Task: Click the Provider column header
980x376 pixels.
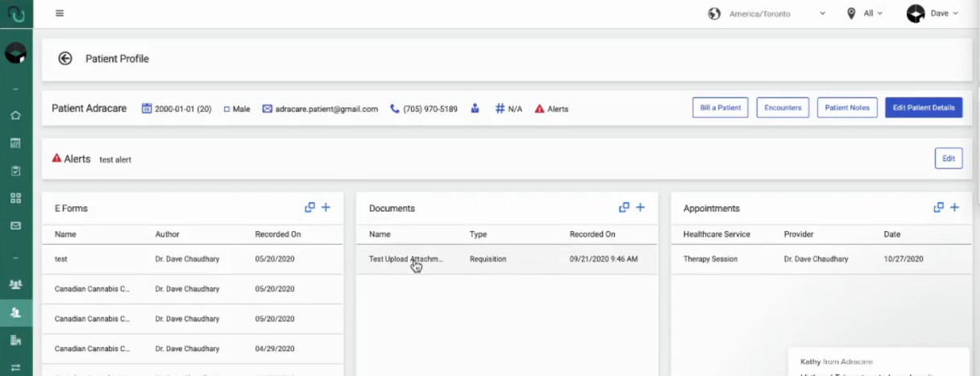Action: pyautogui.click(x=799, y=234)
